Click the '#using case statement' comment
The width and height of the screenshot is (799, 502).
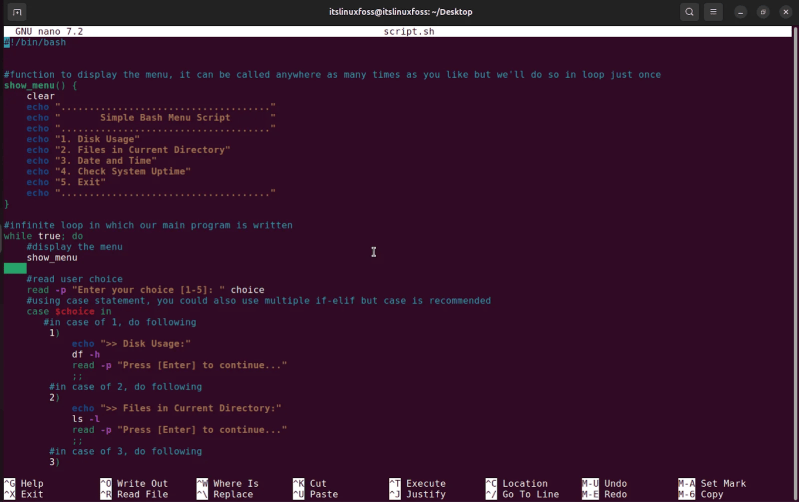coord(259,300)
